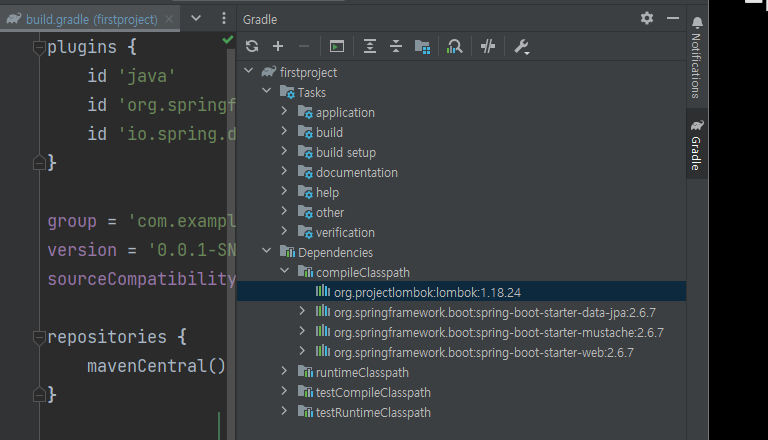Open the Notifications side panel
Screen dimensions: 768x440
click(697, 57)
